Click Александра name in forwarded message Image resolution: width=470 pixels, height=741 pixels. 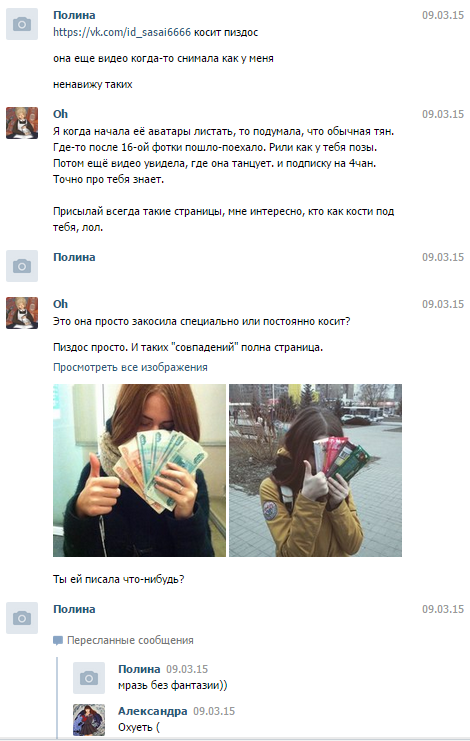point(153,711)
